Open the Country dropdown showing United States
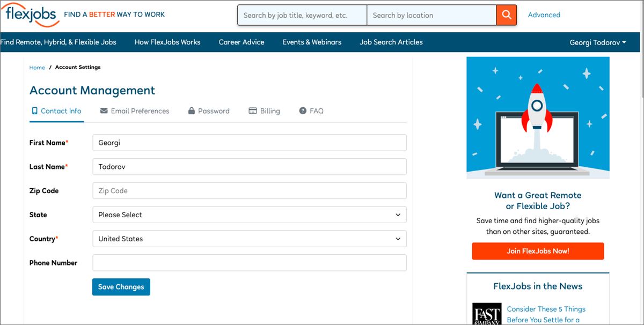The height and width of the screenshot is (325, 644). click(250, 239)
